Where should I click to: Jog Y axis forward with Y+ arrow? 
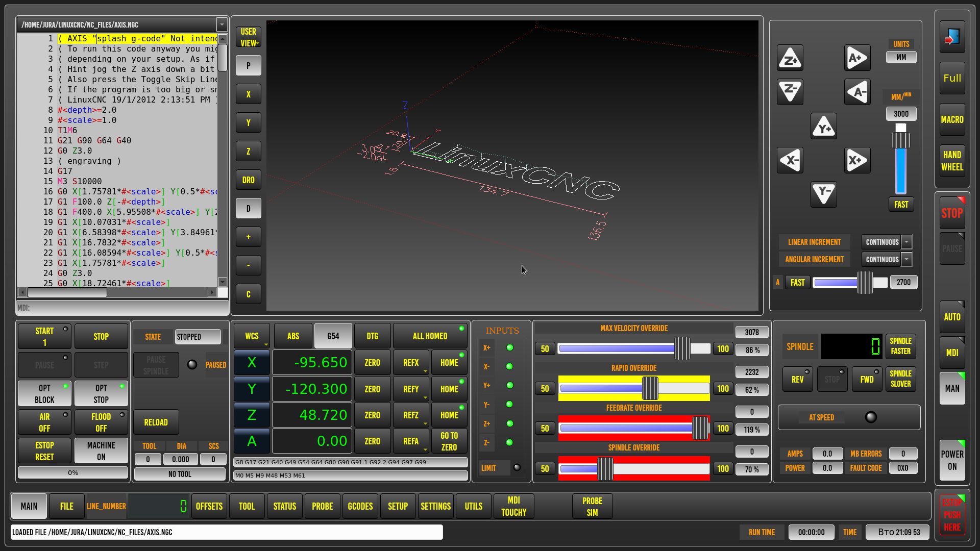(823, 126)
